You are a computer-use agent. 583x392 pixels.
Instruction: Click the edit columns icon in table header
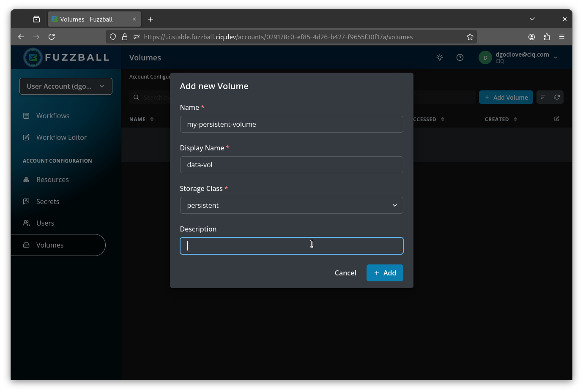557,119
